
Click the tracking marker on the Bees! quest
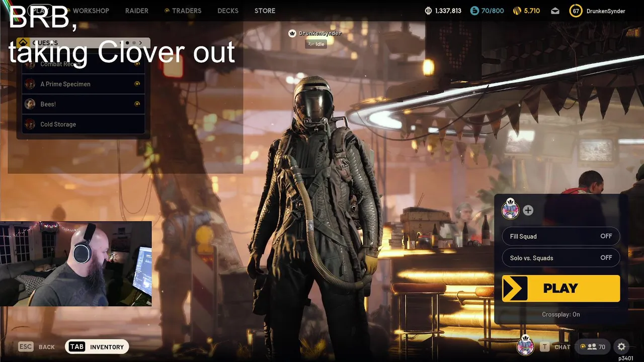[x=137, y=104]
